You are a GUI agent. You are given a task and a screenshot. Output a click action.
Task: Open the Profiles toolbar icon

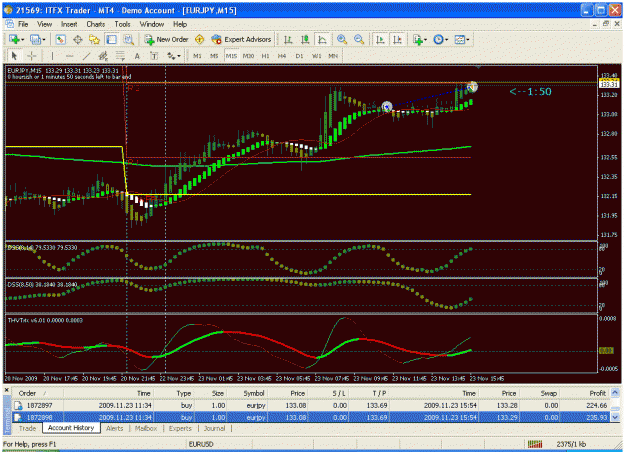point(36,39)
